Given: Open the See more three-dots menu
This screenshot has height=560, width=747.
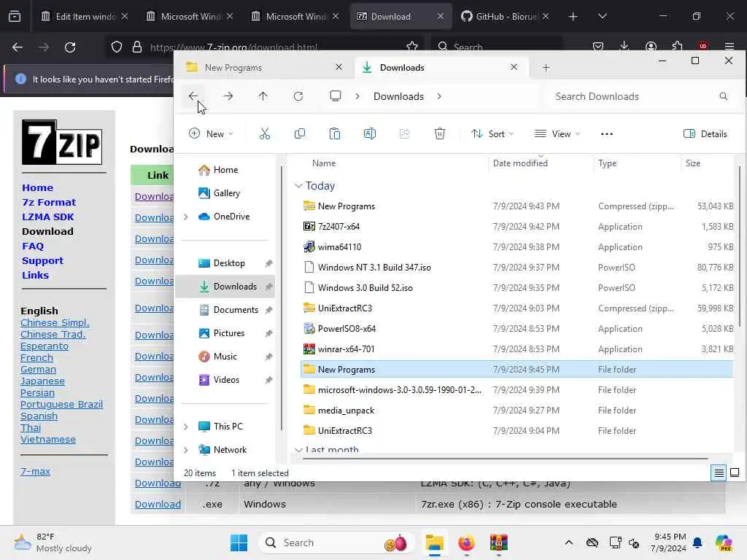Looking at the screenshot, I should coord(606,134).
